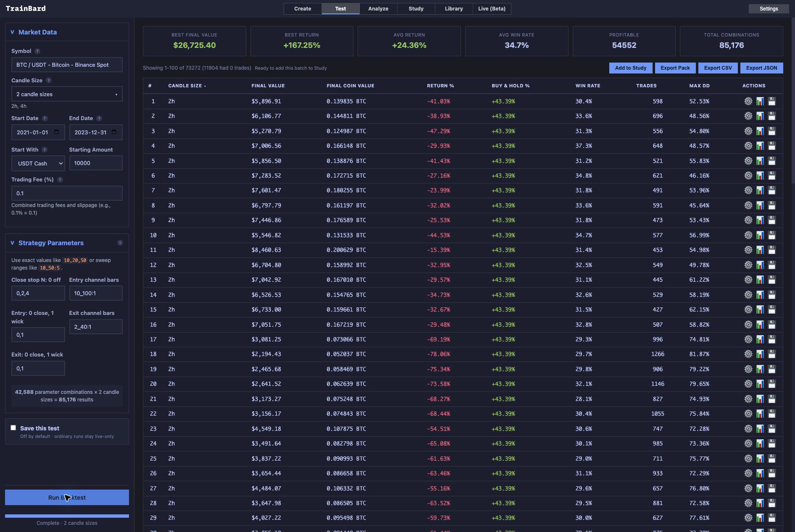
Task: View the bar chart icon in row 11
Action: pos(760,250)
